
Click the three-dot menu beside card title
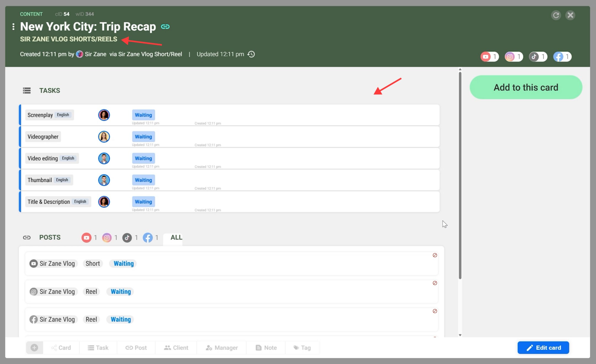coord(13,27)
